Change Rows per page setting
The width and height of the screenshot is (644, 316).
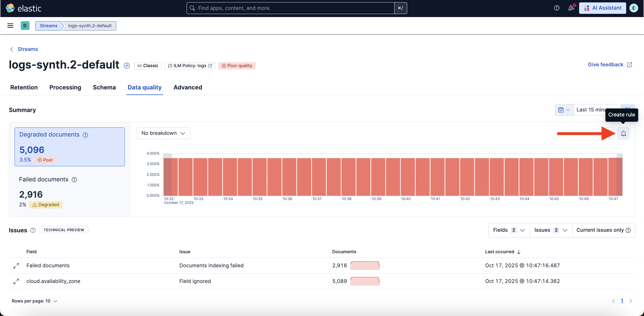(x=34, y=301)
